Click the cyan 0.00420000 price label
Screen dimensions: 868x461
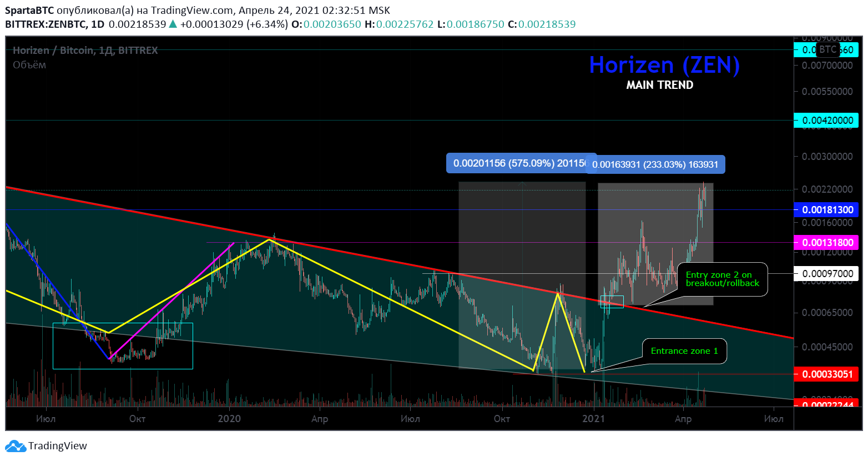(827, 121)
